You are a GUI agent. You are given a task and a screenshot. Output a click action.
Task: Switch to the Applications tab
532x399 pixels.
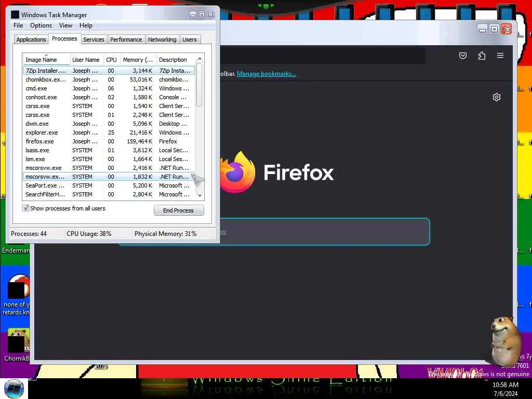(x=31, y=39)
